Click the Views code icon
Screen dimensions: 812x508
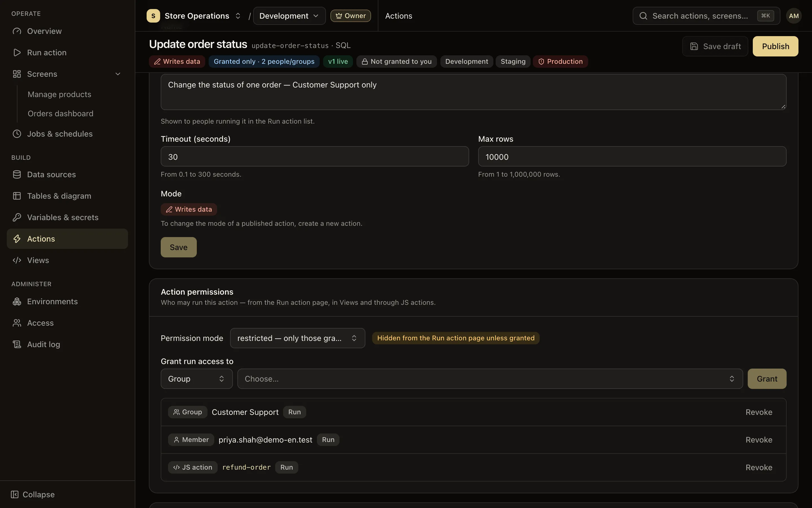17,261
